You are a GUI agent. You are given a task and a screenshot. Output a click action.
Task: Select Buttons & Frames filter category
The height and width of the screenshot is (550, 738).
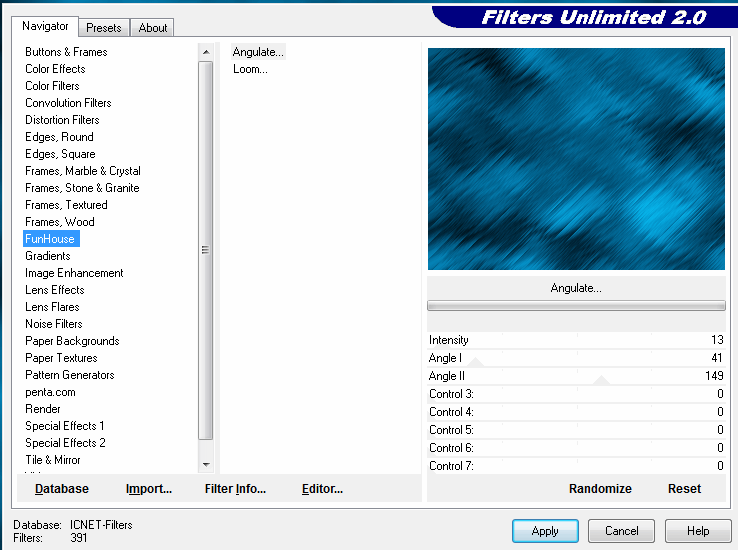66,52
